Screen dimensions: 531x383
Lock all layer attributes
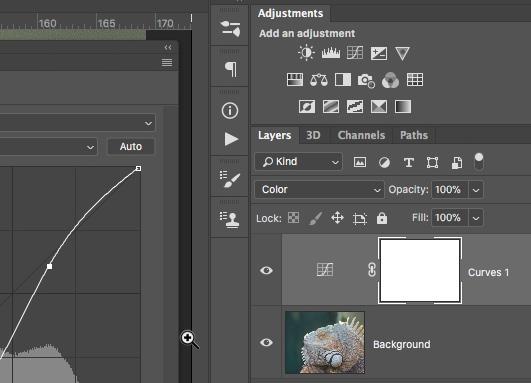click(x=382, y=218)
